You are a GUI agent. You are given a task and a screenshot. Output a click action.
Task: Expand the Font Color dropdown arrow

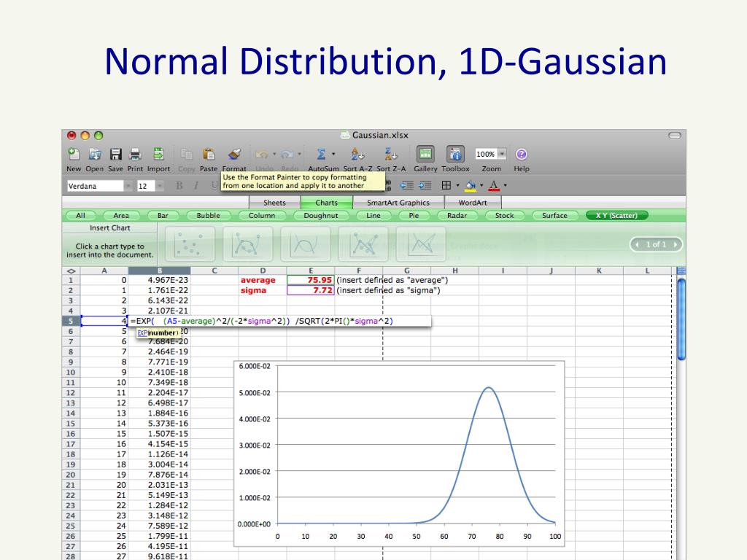pyautogui.click(x=505, y=185)
